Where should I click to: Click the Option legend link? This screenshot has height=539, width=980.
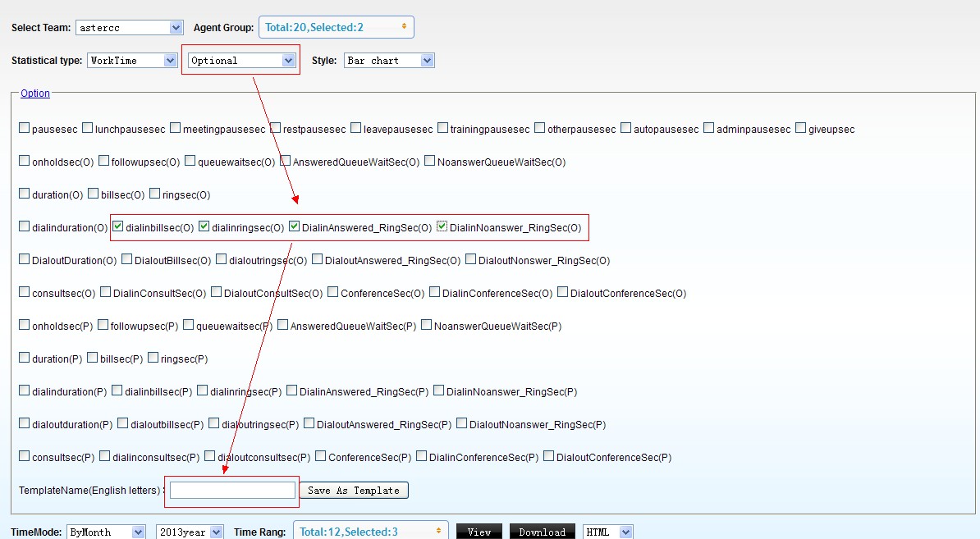(x=35, y=94)
